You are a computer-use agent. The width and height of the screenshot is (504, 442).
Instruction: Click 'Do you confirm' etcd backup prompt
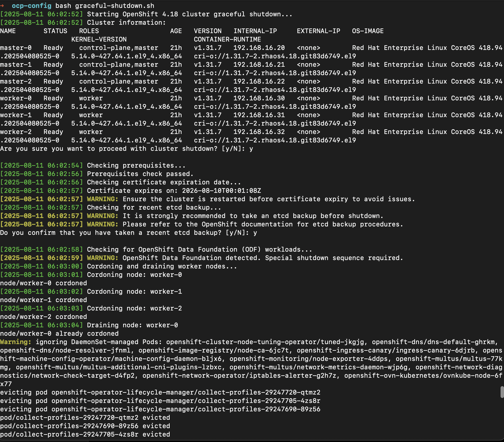129,233
